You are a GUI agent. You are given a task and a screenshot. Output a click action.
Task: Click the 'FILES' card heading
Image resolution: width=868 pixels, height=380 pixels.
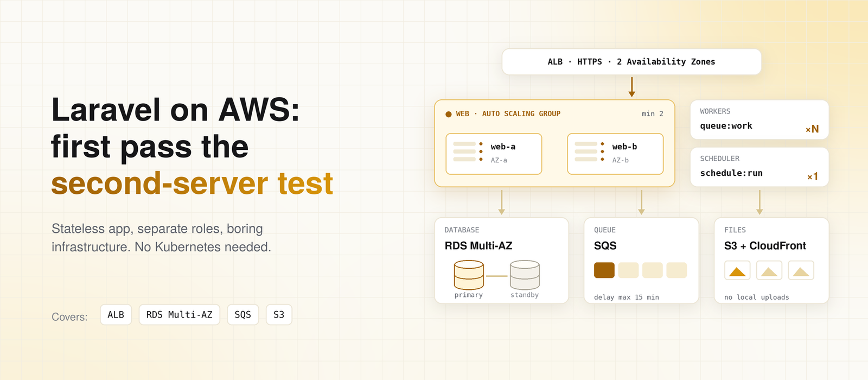point(735,230)
